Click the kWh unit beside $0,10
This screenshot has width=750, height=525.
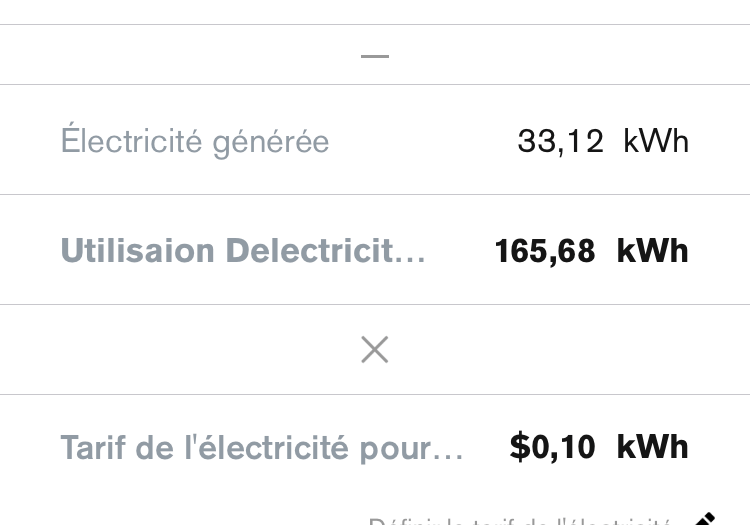tap(652, 446)
